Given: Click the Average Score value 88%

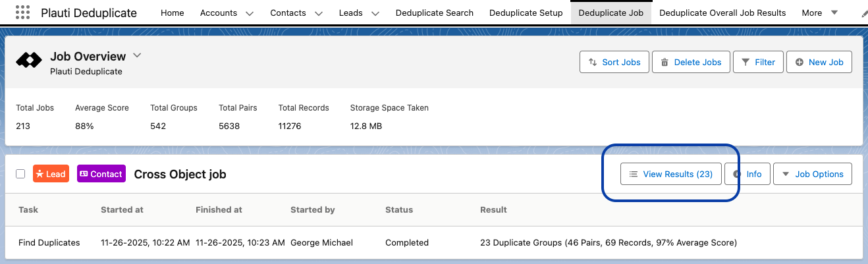Looking at the screenshot, I should [x=84, y=126].
